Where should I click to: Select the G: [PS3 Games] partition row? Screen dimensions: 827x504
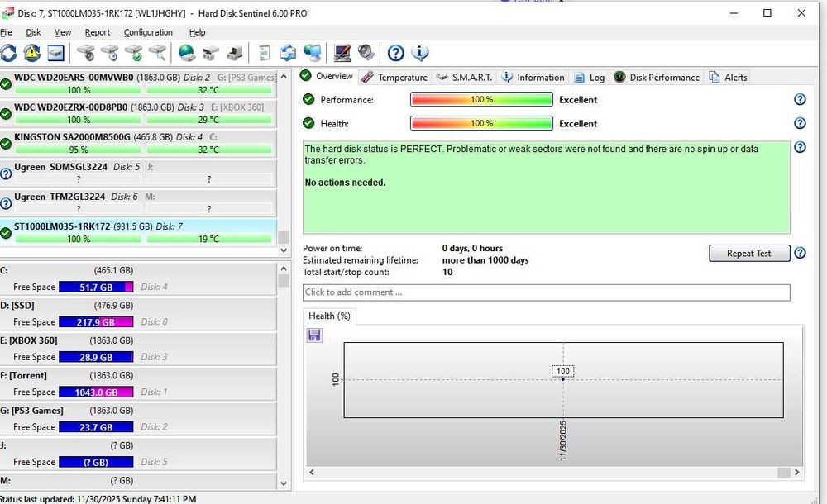[x=138, y=419]
